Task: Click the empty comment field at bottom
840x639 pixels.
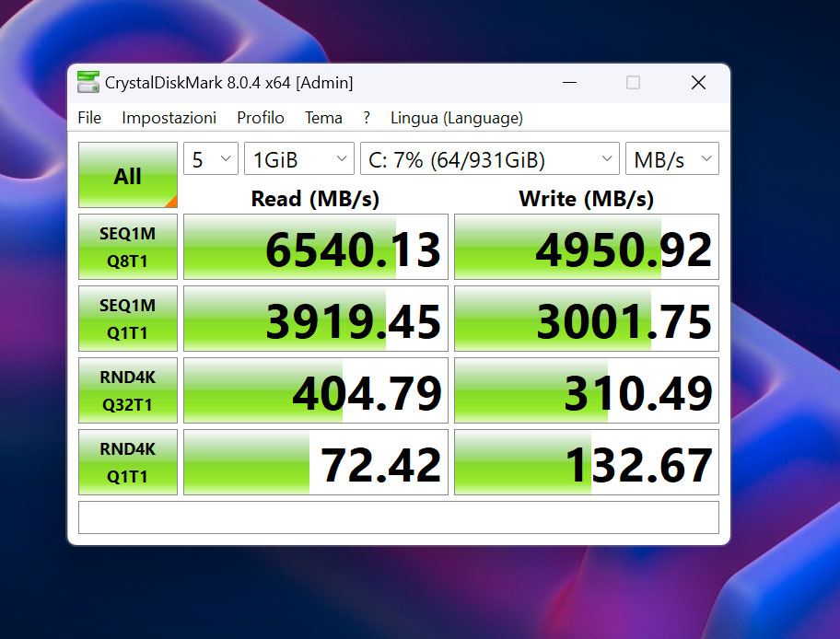Action: [399, 517]
